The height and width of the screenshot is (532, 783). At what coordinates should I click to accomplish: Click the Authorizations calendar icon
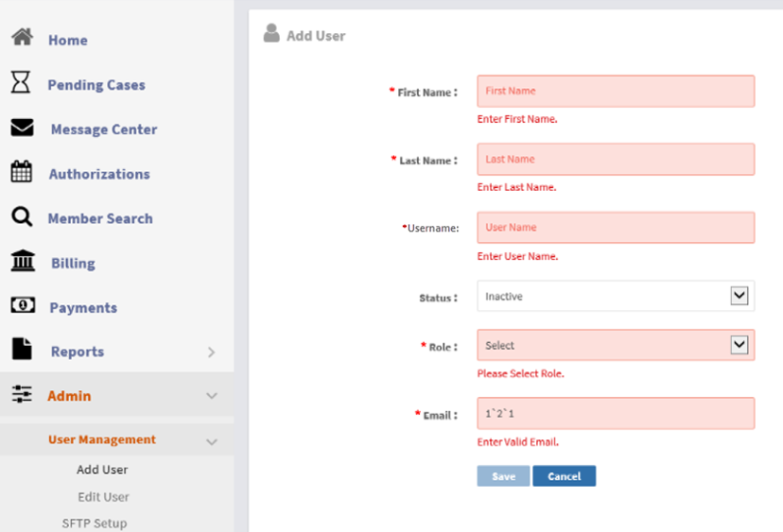tap(21, 172)
